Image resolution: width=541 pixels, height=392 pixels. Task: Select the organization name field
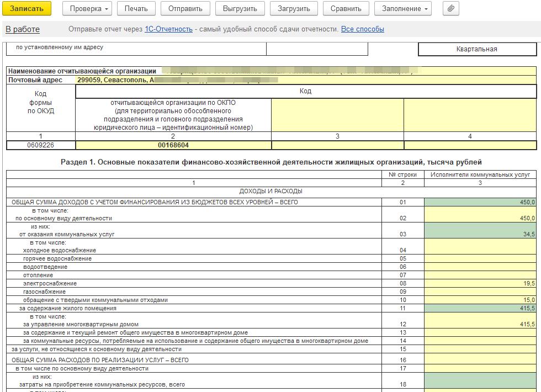click(x=348, y=71)
